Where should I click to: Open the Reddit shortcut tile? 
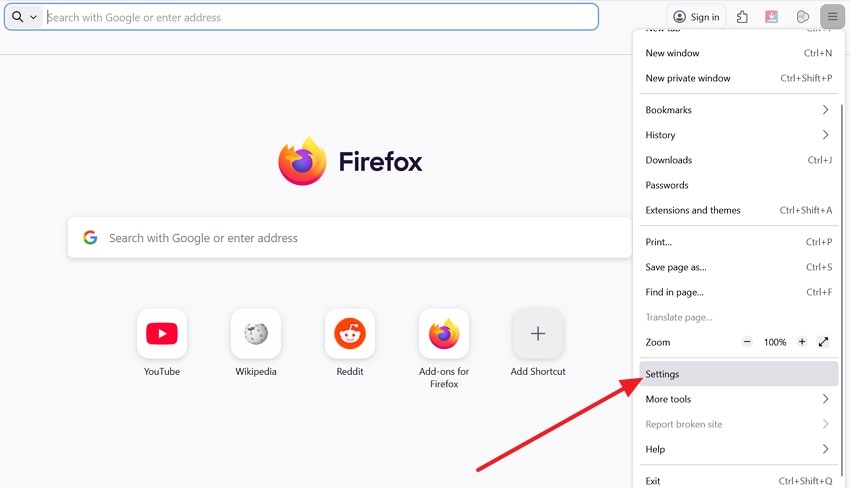pos(350,333)
